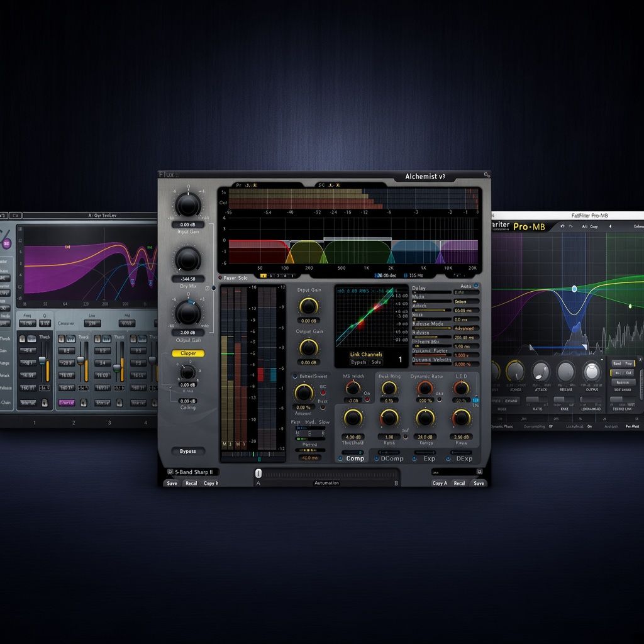Click the large Output Gain knob above 2.00 dB

point(188,313)
